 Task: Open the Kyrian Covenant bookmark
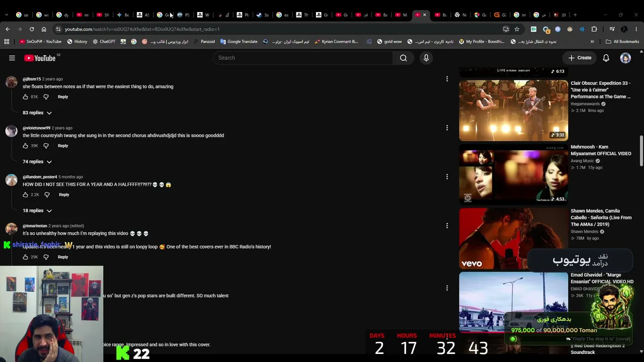point(336,42)
